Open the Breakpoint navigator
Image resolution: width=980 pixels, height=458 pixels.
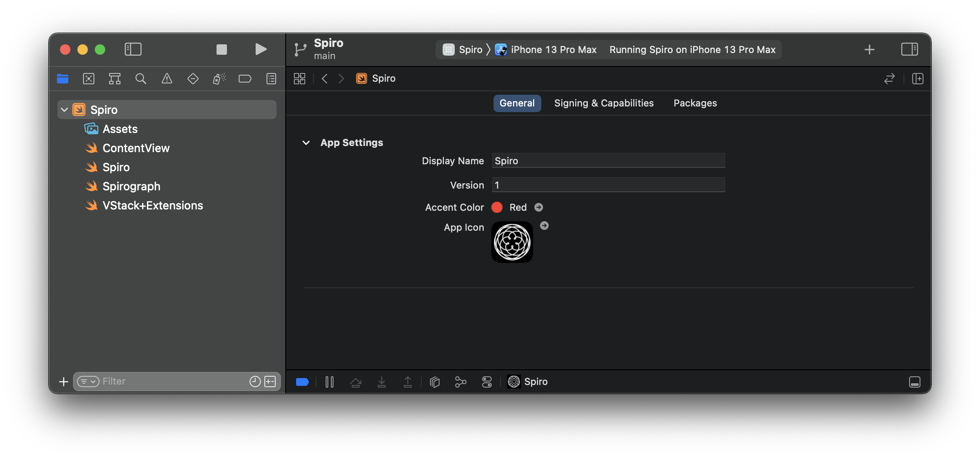[245, 79]
